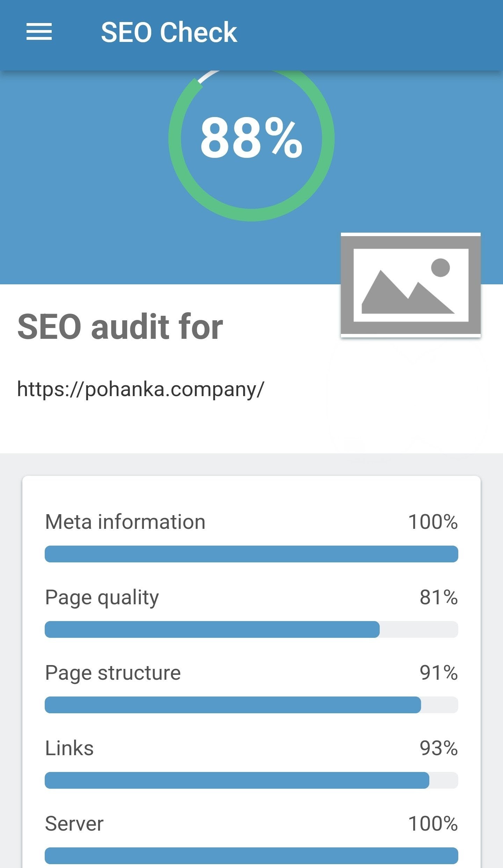
Task: Tap the broken image placeholder thumbnail
Action: [410, 290]
